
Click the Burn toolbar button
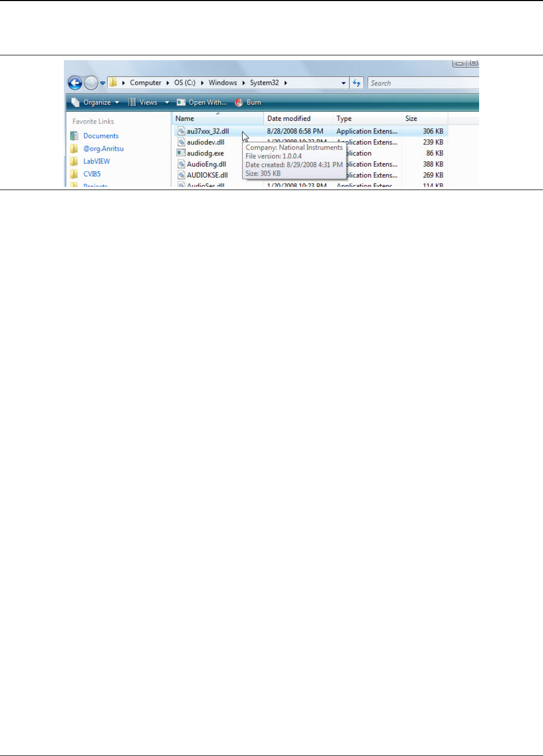coord(248,102)
